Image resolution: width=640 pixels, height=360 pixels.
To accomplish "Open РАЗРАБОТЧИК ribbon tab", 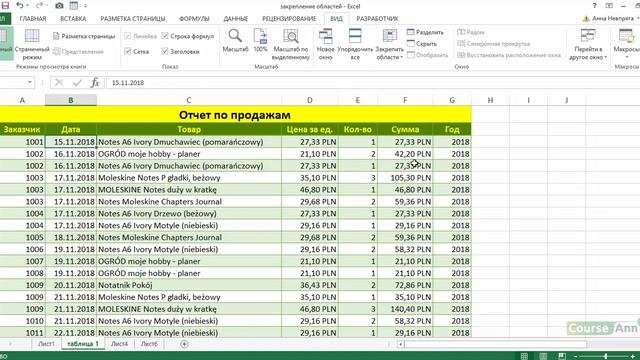I will 378,19.
